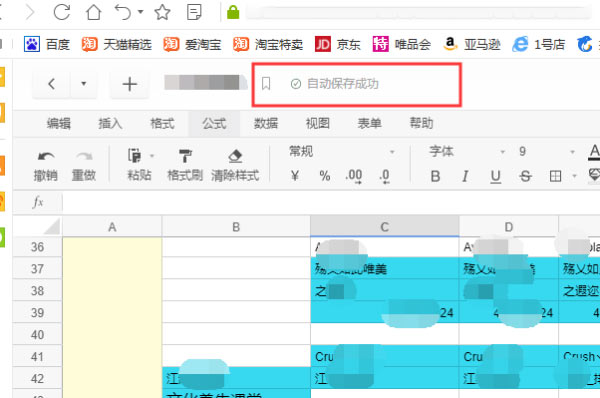The height and width of the screenshot is (398, 600).
Task: Open the 表单 menu
Action: coord(369,123)
